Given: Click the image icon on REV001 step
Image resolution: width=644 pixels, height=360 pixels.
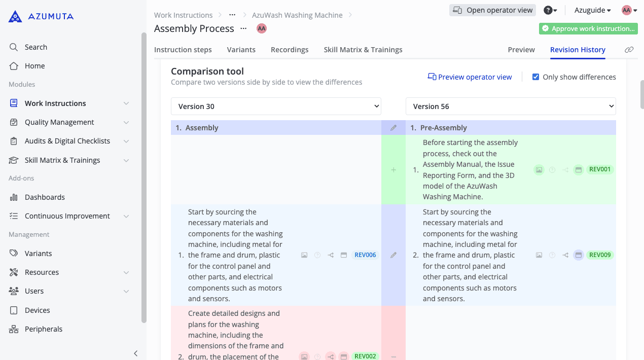Looking at the screenshot, I should pyautogui.click(x=539, y=170).
